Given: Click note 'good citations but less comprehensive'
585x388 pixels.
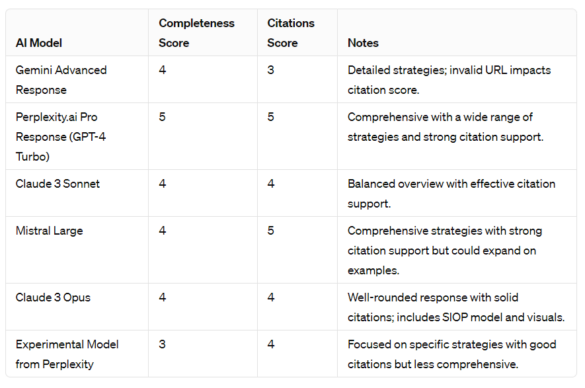Looking at the screenshot, I should (x=452, y=354).
